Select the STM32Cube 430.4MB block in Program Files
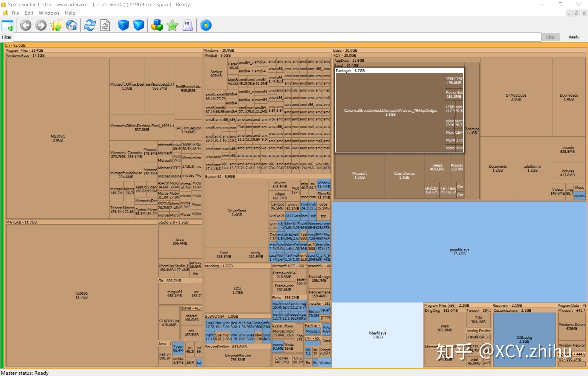The width and height of the screenshot is (588, 376). coord(169,323)
